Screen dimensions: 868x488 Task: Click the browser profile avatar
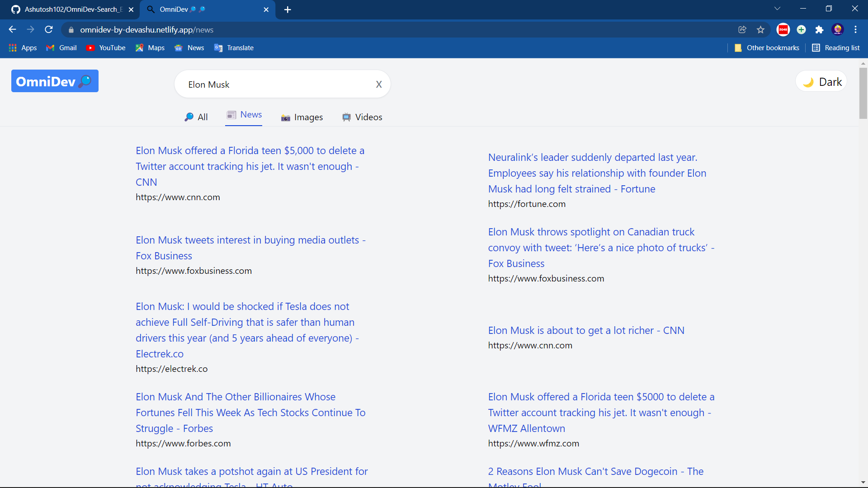838,29
